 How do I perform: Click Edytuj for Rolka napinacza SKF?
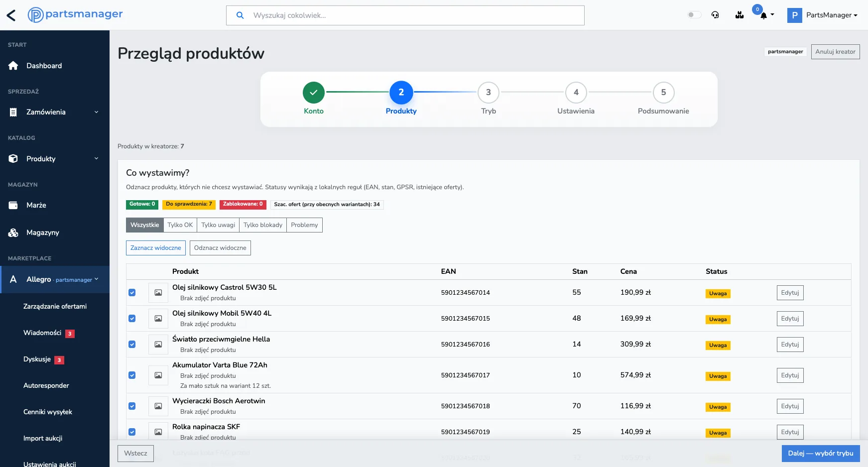pyautogui.click(x=790, y=432)
